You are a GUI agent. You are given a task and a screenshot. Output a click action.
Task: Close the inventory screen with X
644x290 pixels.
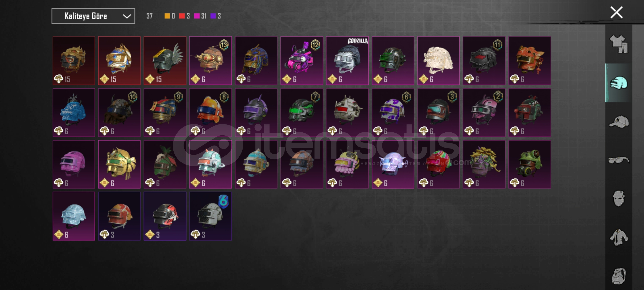[616, 13]
